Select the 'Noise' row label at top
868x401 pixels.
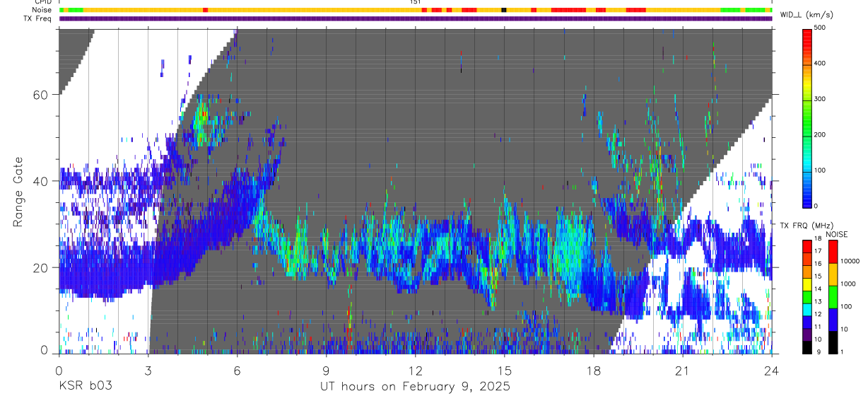(x=42, y=10)
